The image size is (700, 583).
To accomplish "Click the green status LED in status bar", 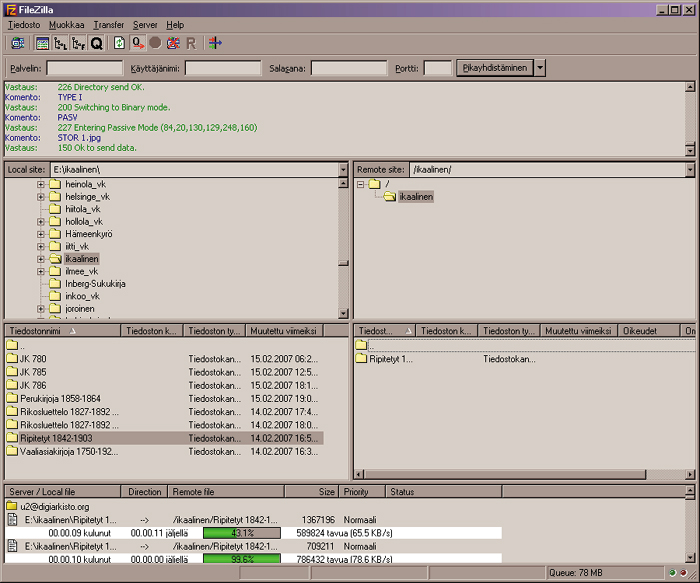I will tap(673, 573).
